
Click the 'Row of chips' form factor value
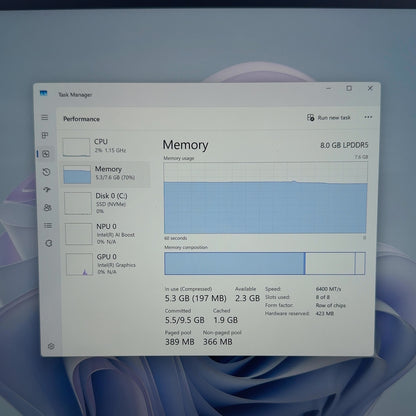tap(331, 305)
